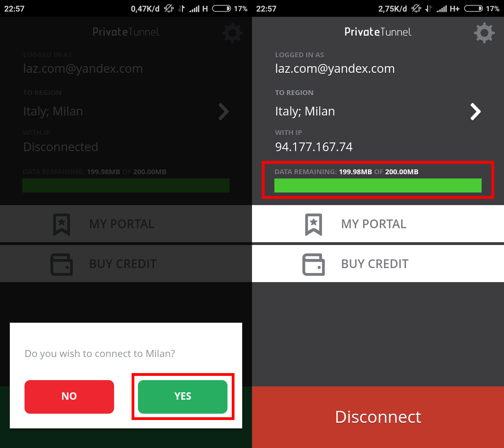The image size is (504, 448).
Task: Expand region list with white chevron arrow
Action: [x=476, y=112]
